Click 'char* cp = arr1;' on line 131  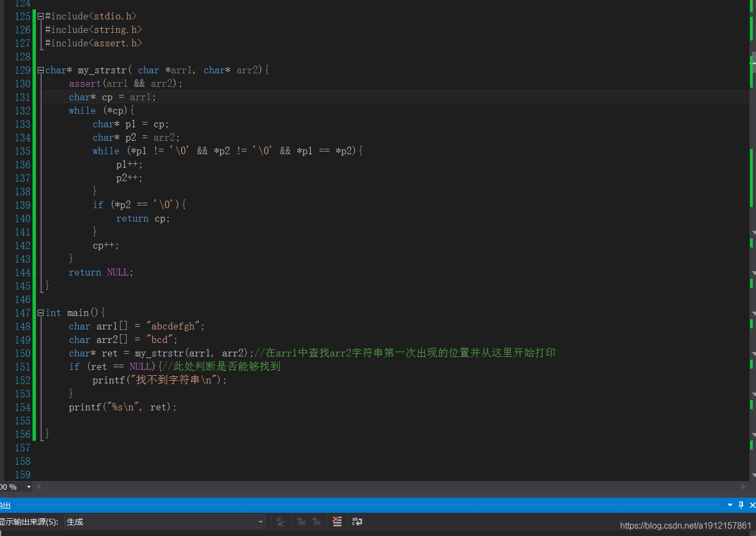(113, 97)
